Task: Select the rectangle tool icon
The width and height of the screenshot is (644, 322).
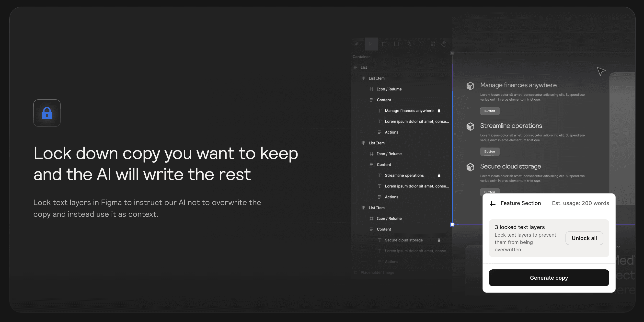Action: coord(396,44)
